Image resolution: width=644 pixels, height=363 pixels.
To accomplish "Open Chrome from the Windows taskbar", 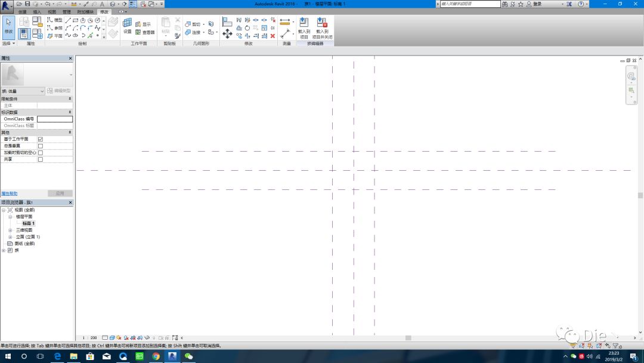I will click(x=156, y=356).
